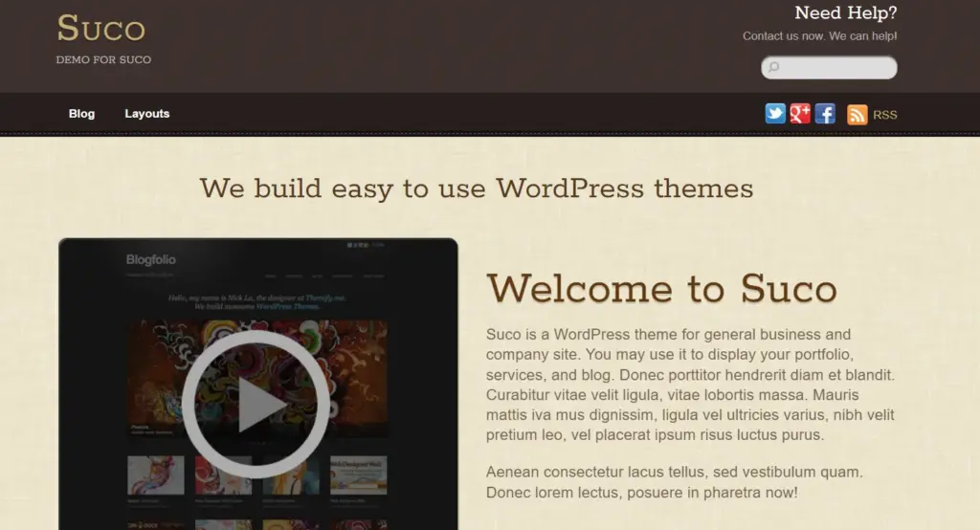Click paragraph starting 'Aenean consectetur lacus tellus'
The width and height of the screenshot is (980, 530).
pyautogui.click(x=675, y=482)
